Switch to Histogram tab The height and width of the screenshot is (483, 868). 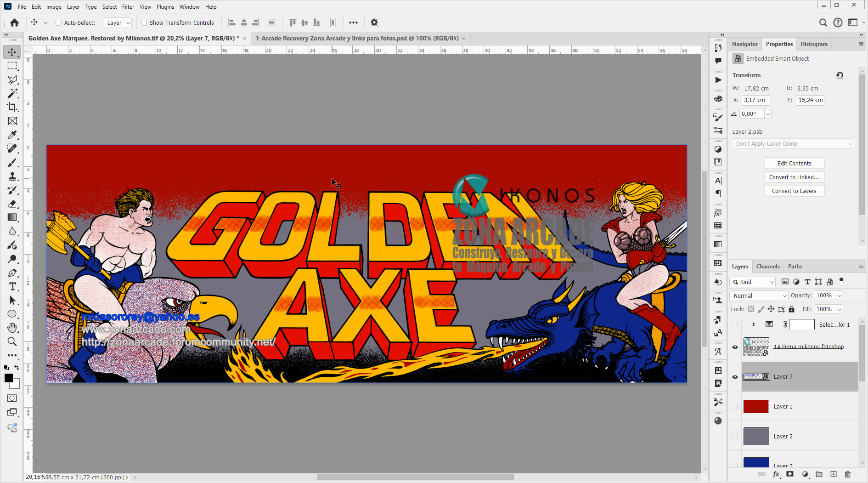pos(814,44)
